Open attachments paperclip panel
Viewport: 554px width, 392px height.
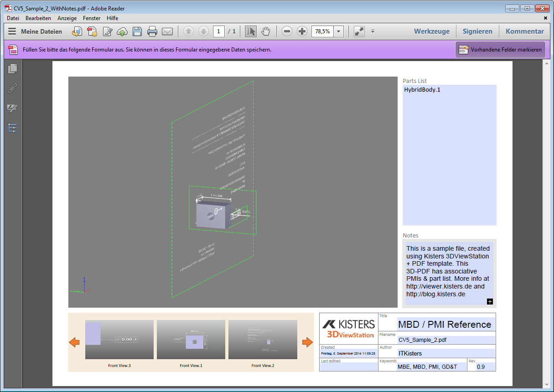tap(12, 88)
